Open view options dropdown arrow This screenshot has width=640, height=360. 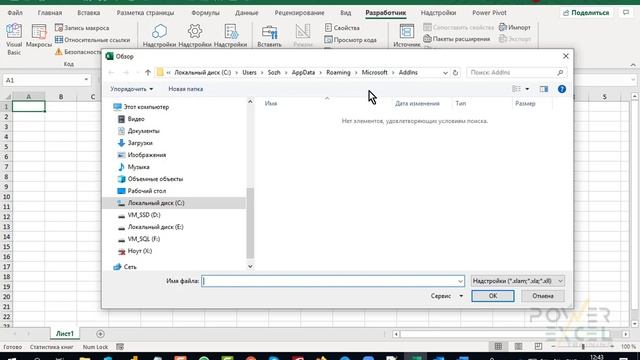pyautogui.click(x=527, y=89)
